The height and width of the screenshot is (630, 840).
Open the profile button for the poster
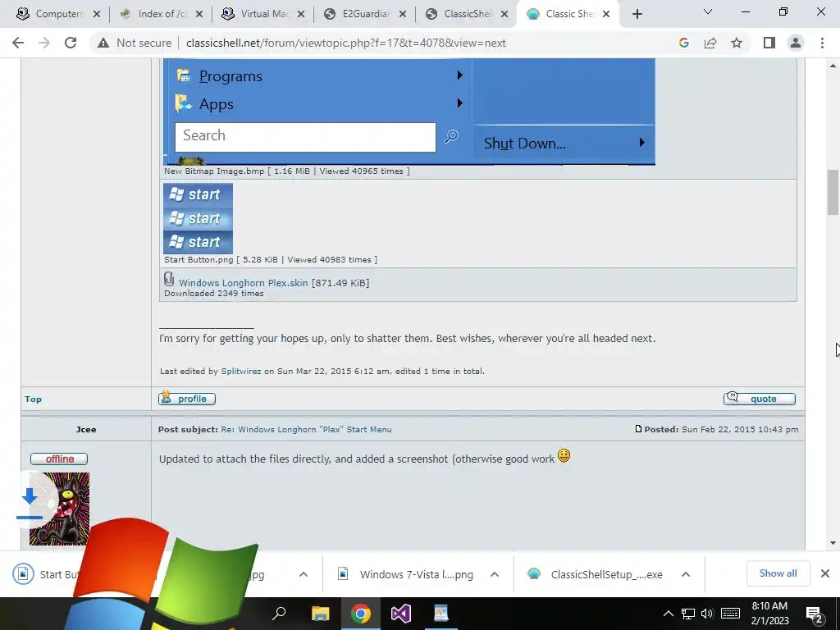187,399
